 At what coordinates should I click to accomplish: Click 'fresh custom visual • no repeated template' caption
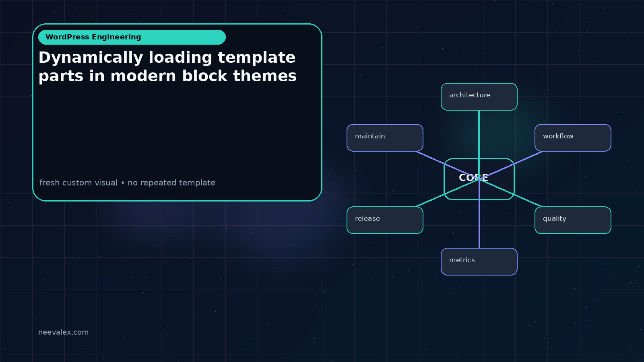click(127, 183)
